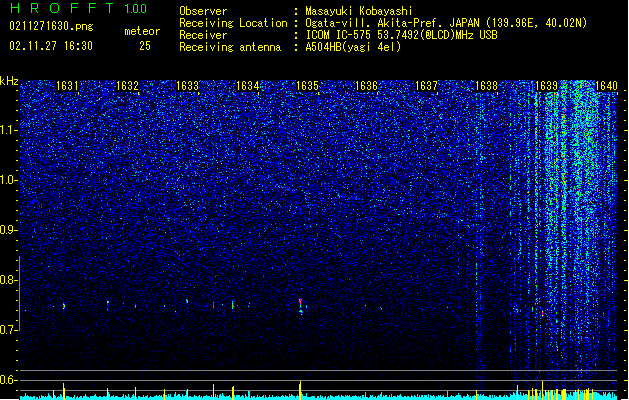Click the 0211271630.png filename text
This screenshot has width=629, height=400.
[x=51, y=26]
